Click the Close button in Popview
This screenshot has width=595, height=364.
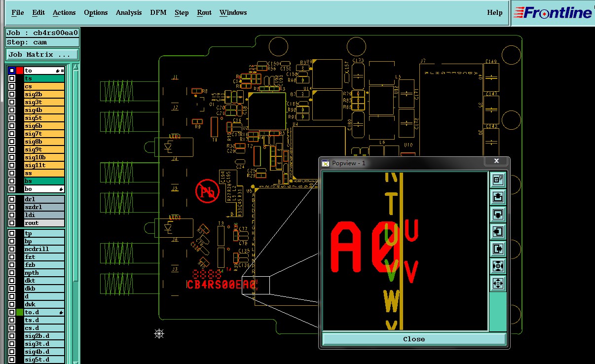click(x=414, y=339)
